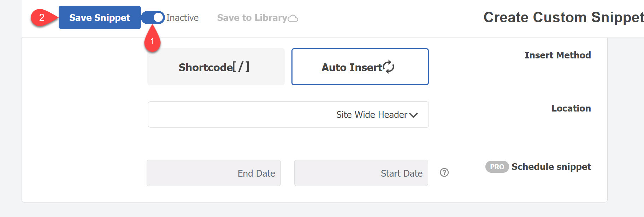This screenshot has height=217, width=644.
Task: Open the Site Wide Header location dropdown
Action: click(x=288, y=114)
